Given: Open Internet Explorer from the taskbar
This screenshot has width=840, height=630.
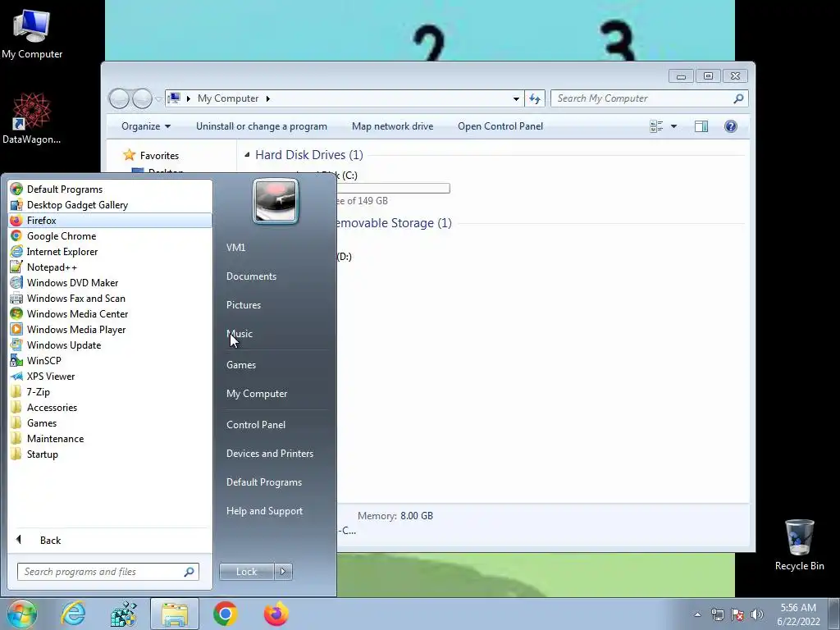Looking at the screenshot, I should point(73,614).
